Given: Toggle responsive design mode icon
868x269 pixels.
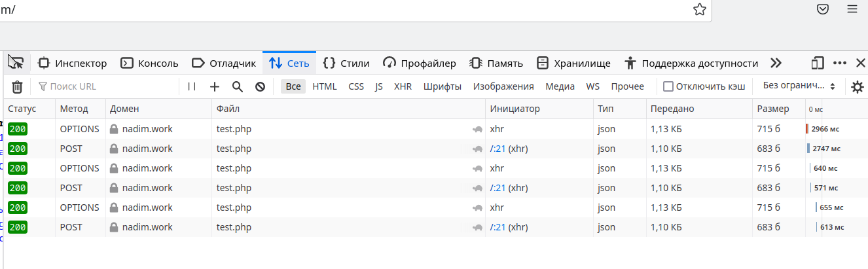Looking at the screenshot, I should [x=818, y=63].
